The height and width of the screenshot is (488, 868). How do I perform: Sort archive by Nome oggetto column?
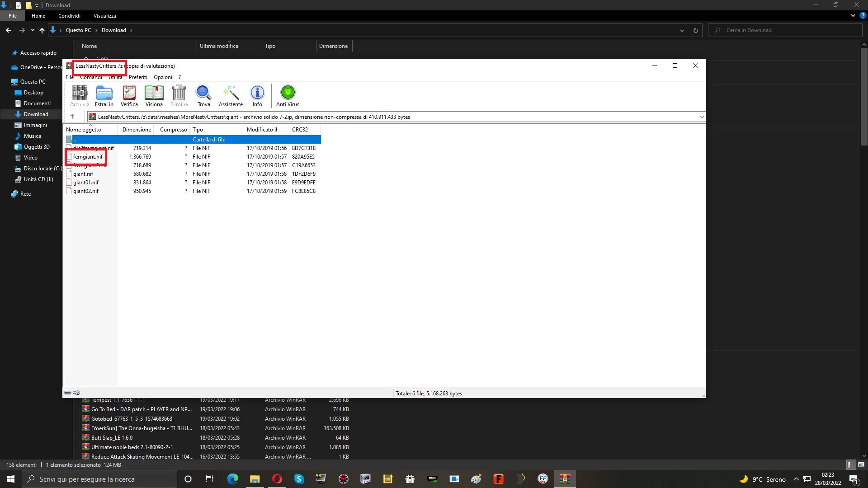click(90, 129)
